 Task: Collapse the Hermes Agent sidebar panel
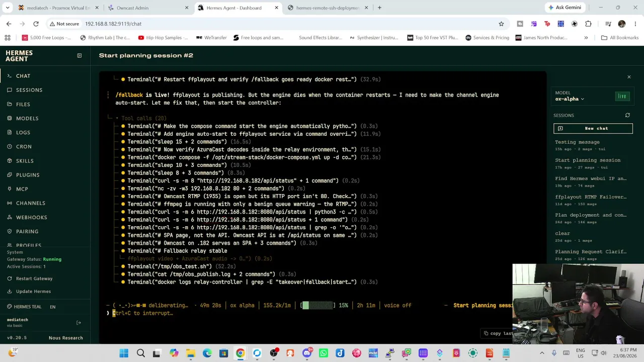(x=79, y=55)
